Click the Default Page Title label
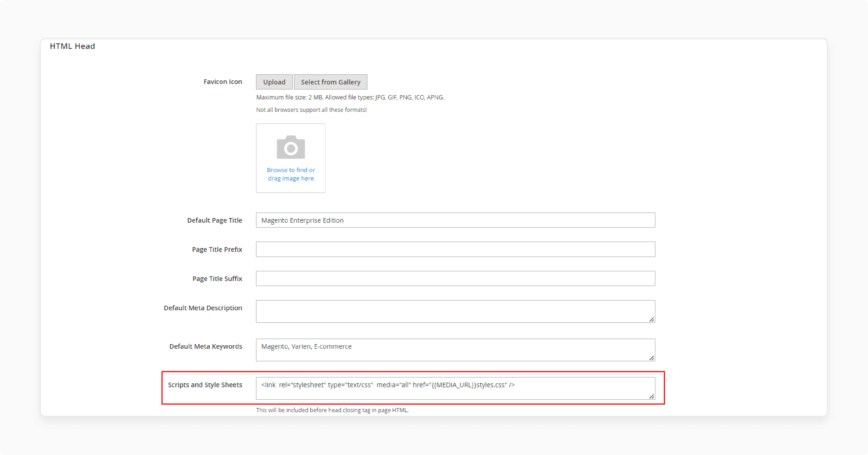The height and width of the screenshot is (455, 868). pyautogui.click(x=215, y=220)
